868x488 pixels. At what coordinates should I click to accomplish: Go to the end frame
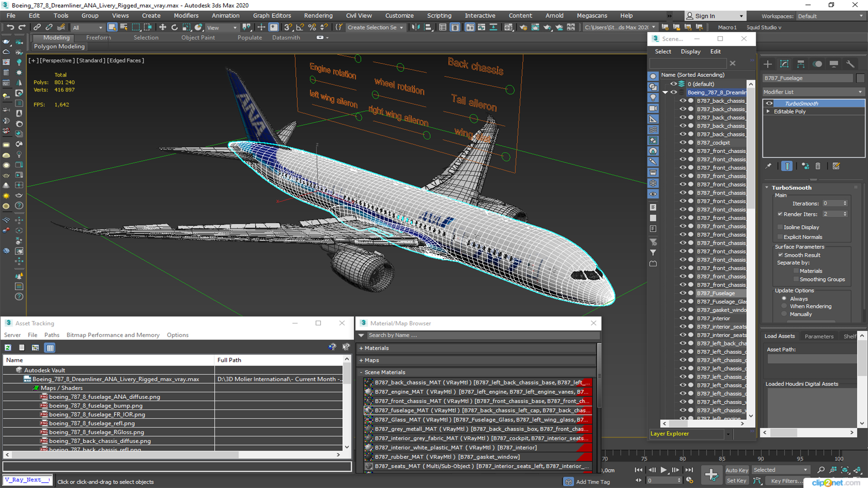click(x=689, y=470)
